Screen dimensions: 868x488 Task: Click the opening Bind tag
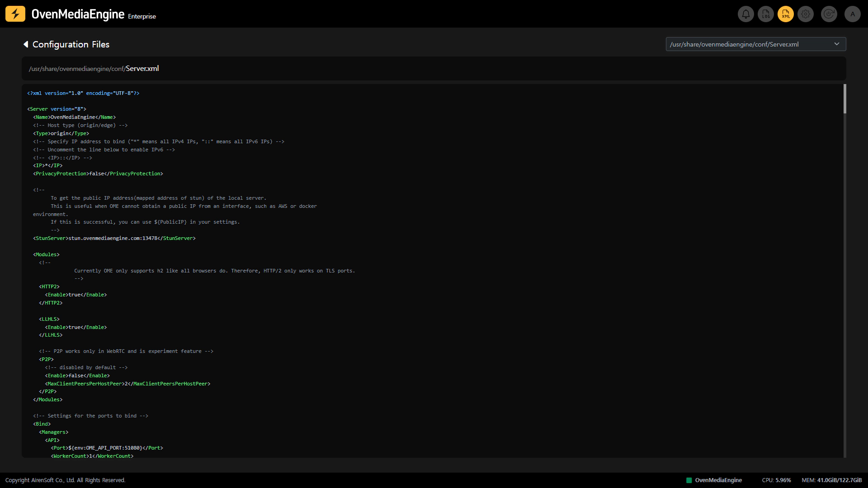click(x=42, y=424)
